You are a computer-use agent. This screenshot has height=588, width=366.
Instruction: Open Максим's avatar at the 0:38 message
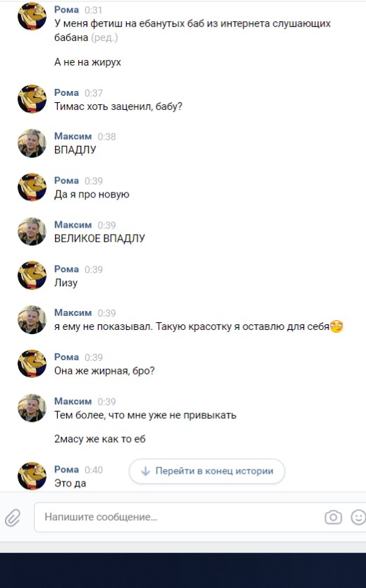click(x=32, y=143)
